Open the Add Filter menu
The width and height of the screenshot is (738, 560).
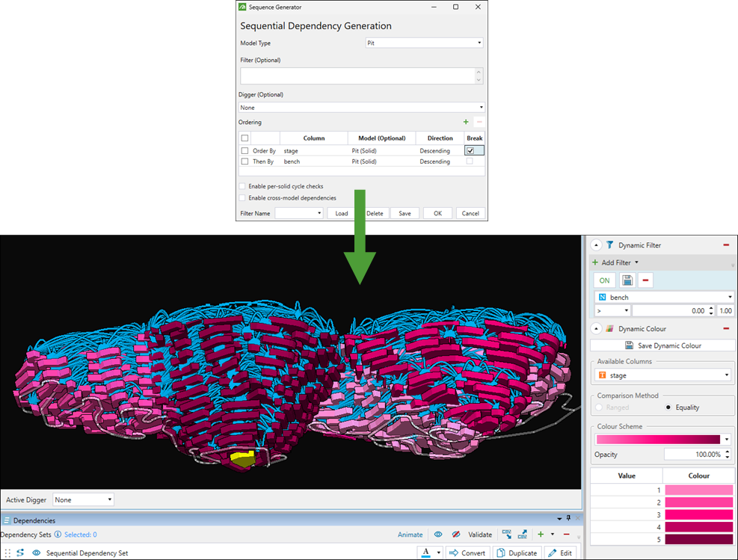click(x=616, y=262)
